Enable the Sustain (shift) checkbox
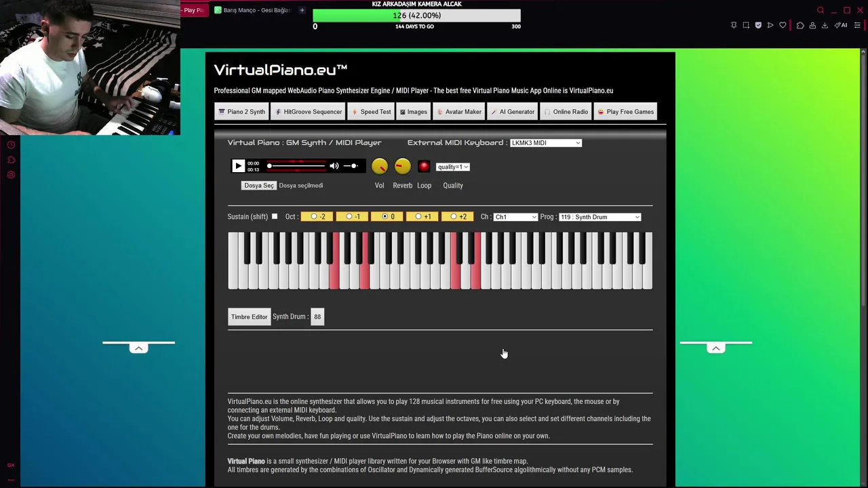The height and width of the screenshot is (488, 868). point(275,216)
